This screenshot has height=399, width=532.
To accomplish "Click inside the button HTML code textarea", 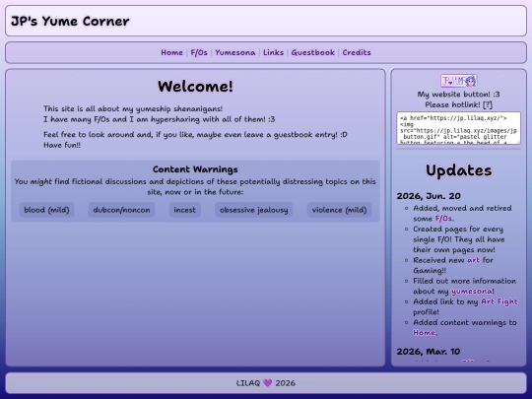I will pyautogui.click(x=459, y=128).
